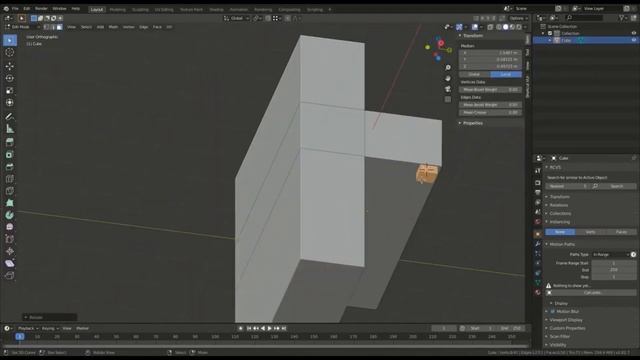Open the Mesh menu in viewport header
This screenshot has height=360, width=640.
[113, 27]
